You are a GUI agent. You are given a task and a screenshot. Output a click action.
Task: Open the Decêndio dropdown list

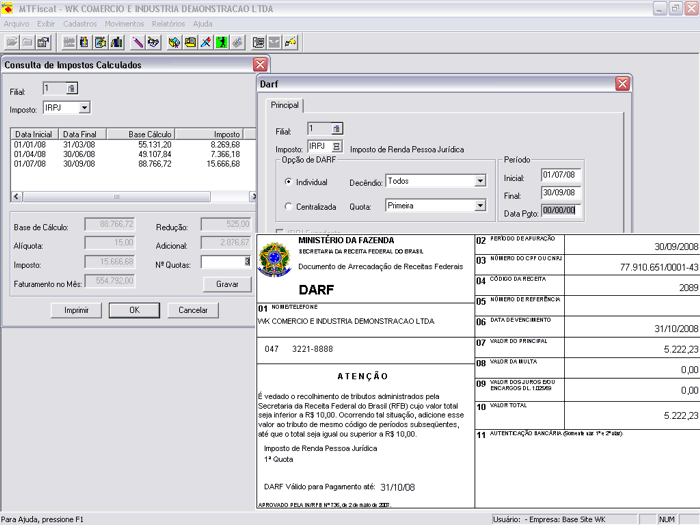480,182
